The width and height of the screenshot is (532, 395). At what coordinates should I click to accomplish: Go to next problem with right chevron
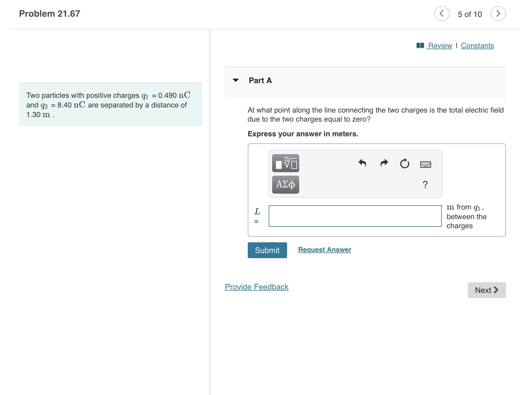click(499, 14)
